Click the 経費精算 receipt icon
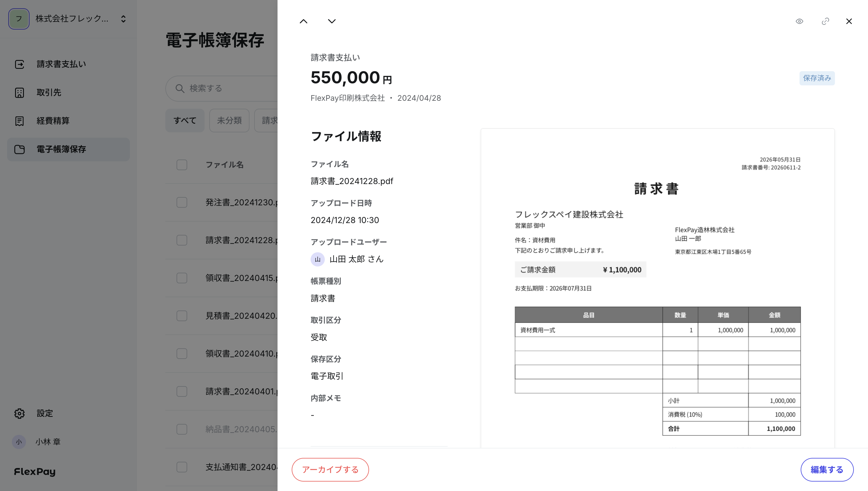Screen dimensions: 868x491 click(19, 121)
